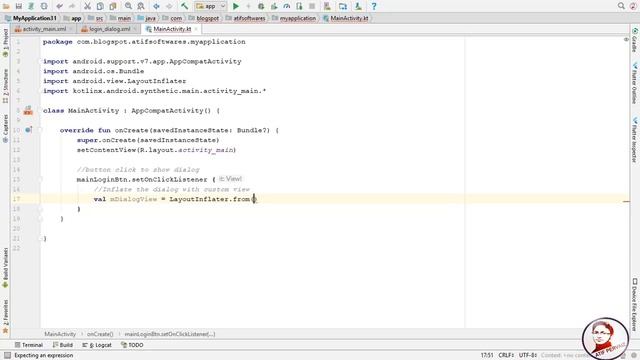The height and width of the screenshot is (360, 640).
Task: Click the Debug app bug icon
Action: [x=261, y=6]
